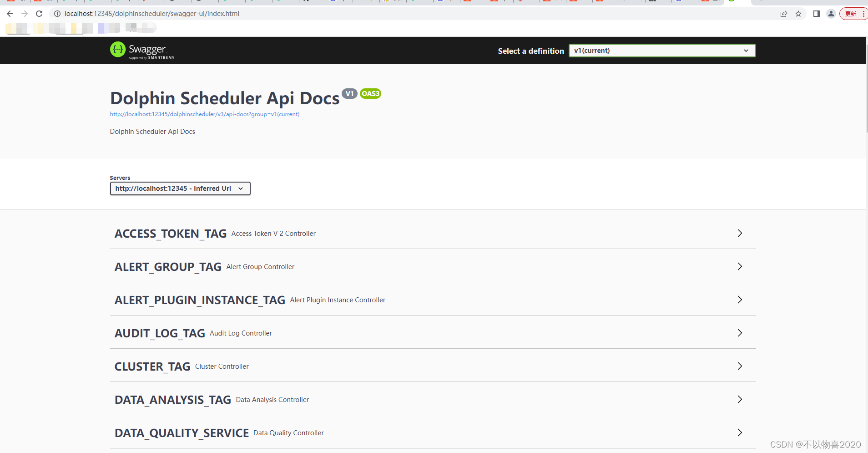Click the Swagger logo
The image size is (868, 453).
pos(142,50)
